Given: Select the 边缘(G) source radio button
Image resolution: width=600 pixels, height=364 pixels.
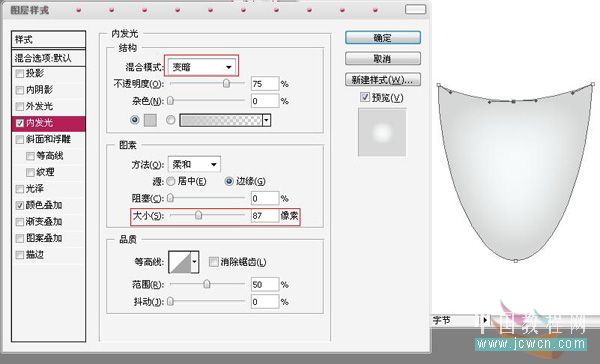Looking at the screenshot, I should (x=229, y=181).
